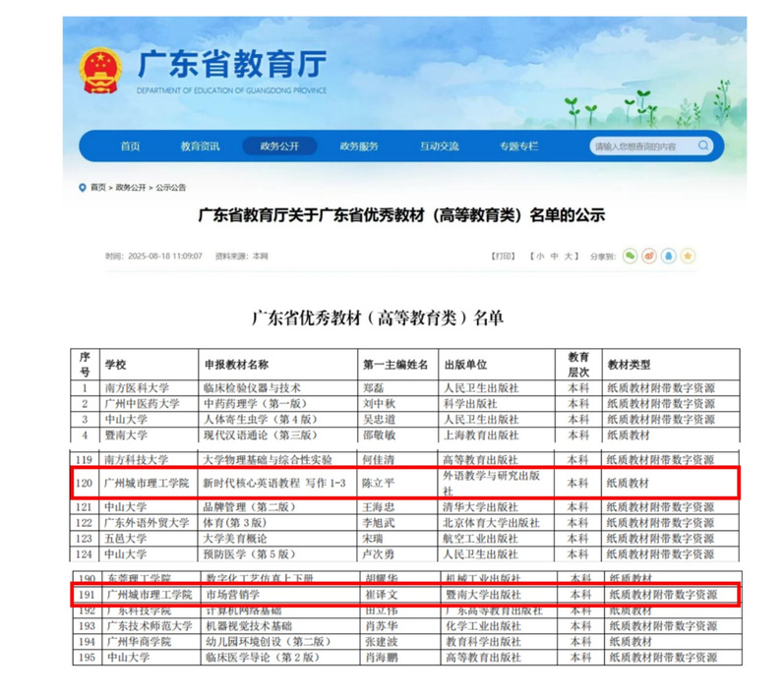This screenshot has width=784, height=696.
Task: Click the 北京体育大学出版社 cell
Action: (x=492, y=523)
